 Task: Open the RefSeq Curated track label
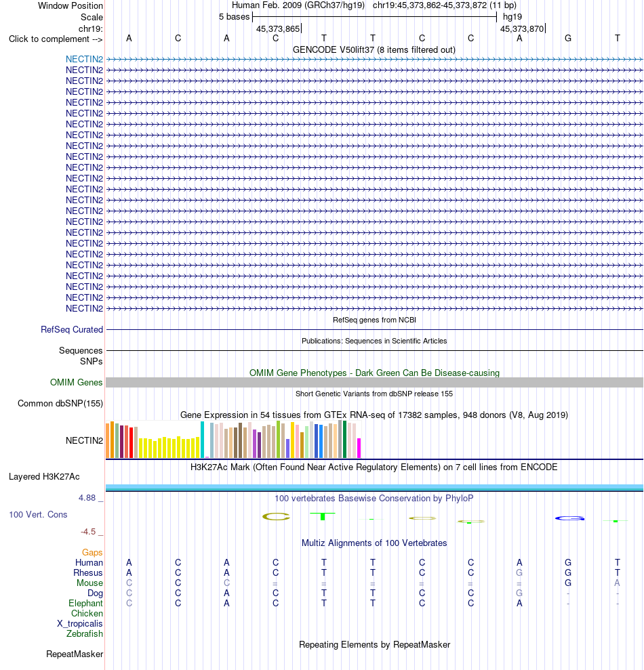[x=72, y=329]
